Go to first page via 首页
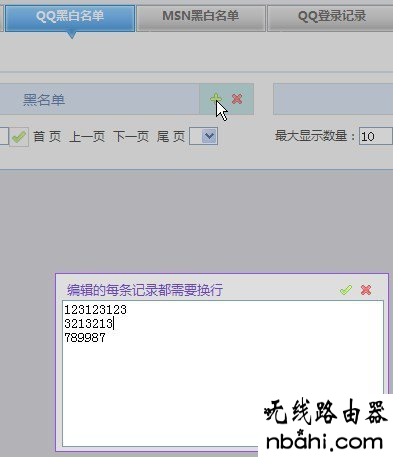Screen dimensions: 393x457 47,137
